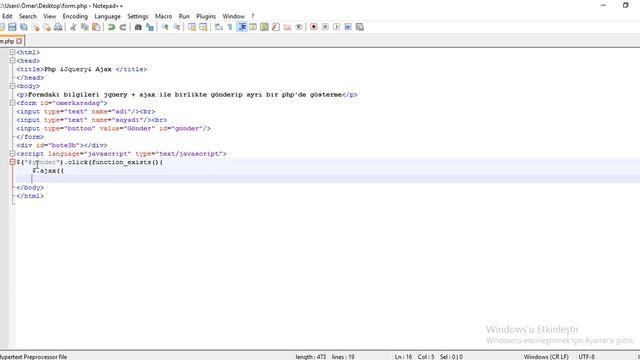Click the $.ajax({ code line
Viewport: 640px width, 360px height.
click(x=48, y=171)
